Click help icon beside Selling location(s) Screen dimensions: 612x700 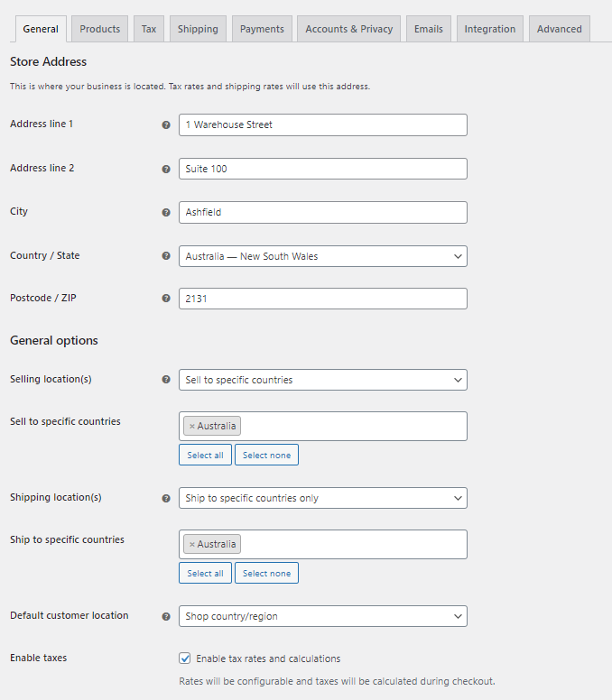click(166, 380)
